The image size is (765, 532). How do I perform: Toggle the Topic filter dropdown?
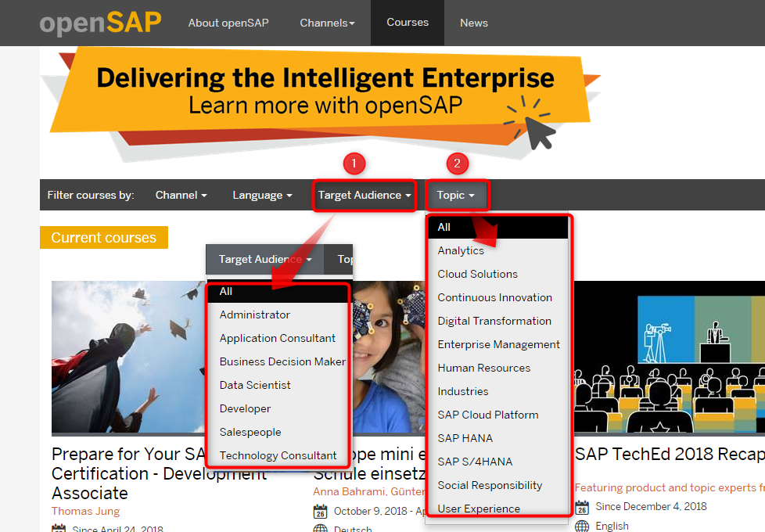[x=457, y=195]
